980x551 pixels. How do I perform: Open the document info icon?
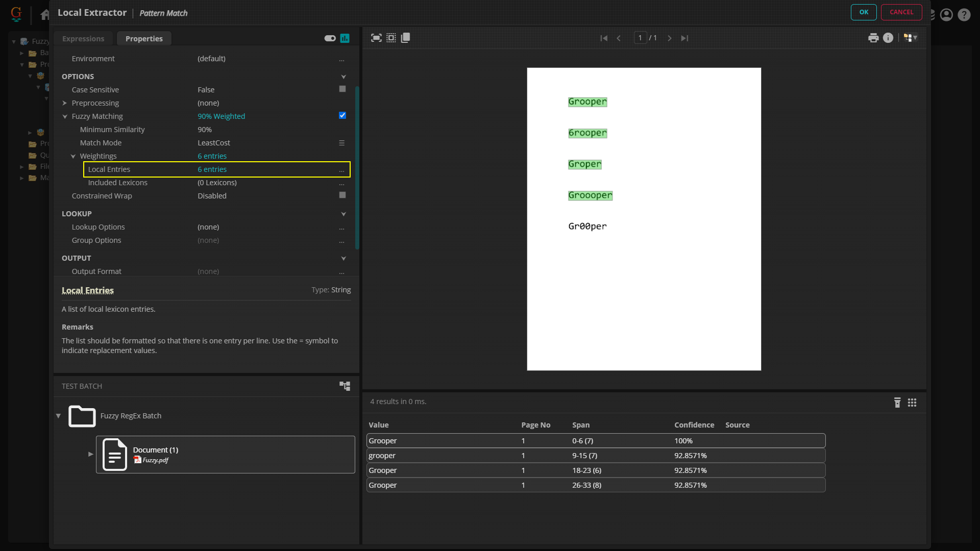(x=888, y=38)
